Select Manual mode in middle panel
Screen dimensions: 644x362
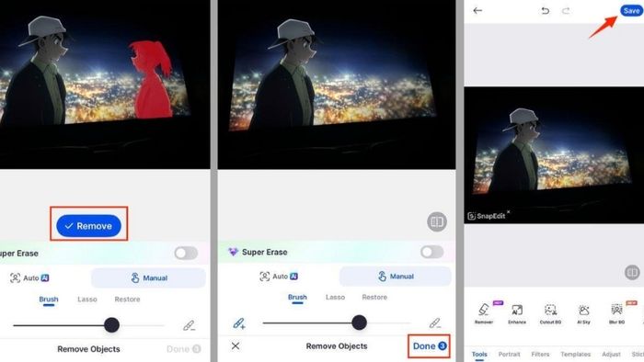pos(396,277)
